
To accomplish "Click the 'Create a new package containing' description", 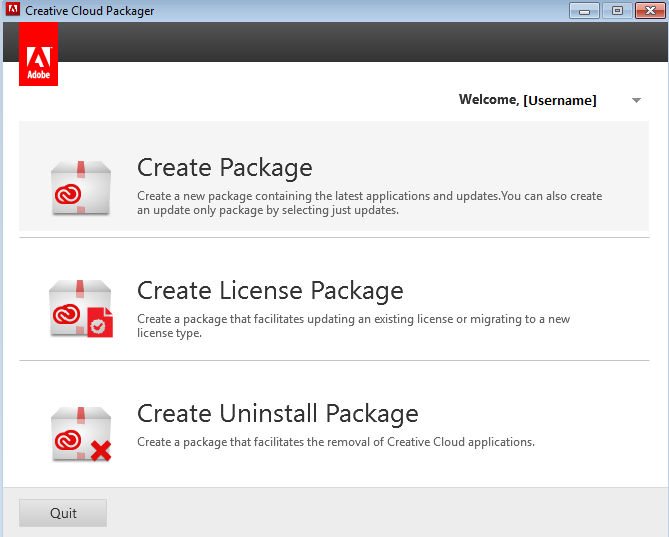I will coord(369,203).
